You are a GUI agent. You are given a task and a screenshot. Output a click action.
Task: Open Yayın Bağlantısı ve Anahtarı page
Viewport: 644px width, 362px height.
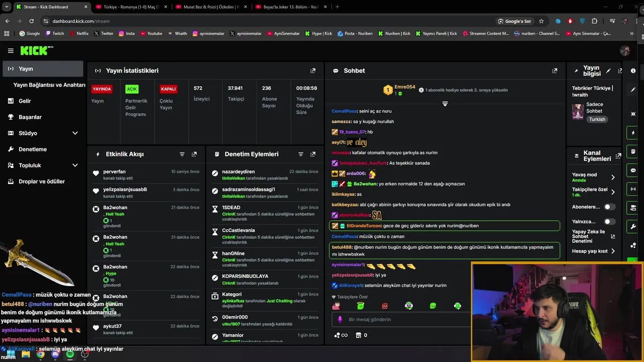pyautogui.click(x=49, y=85)
